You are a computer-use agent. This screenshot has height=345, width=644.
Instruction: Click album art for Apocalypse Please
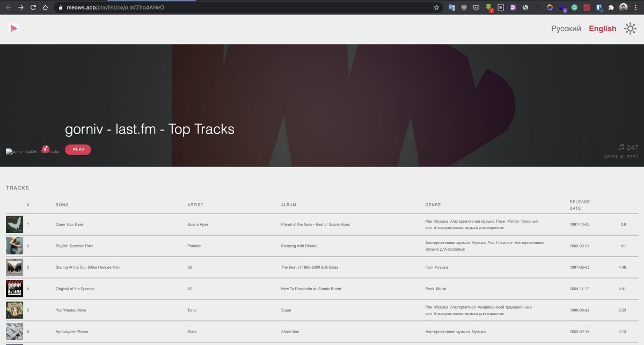(14, 332)
